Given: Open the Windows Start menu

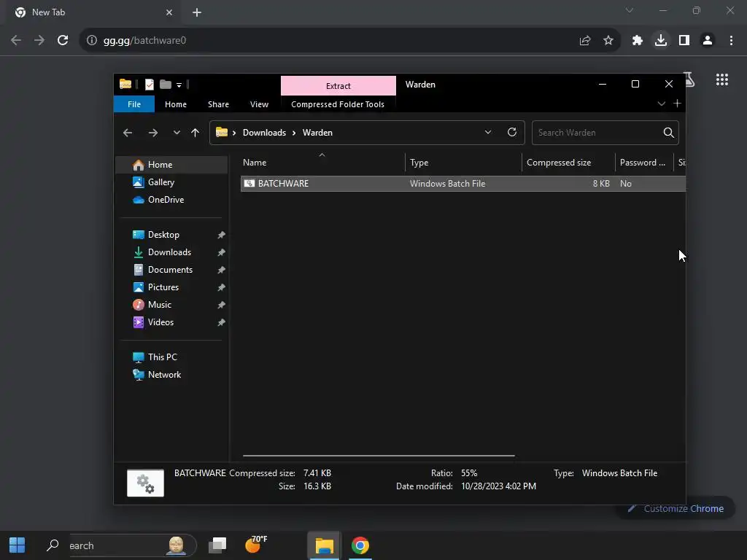Looking at the screenshot, I should (x=18, y=545).
